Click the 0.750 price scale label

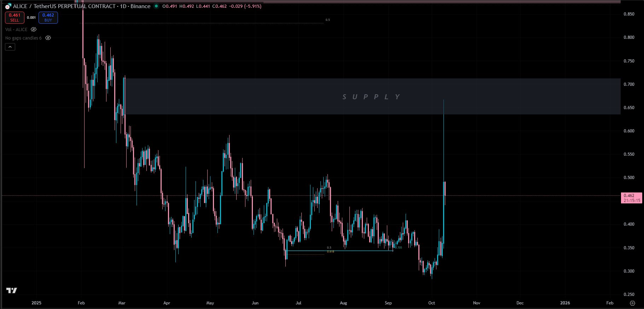[629, 61]
